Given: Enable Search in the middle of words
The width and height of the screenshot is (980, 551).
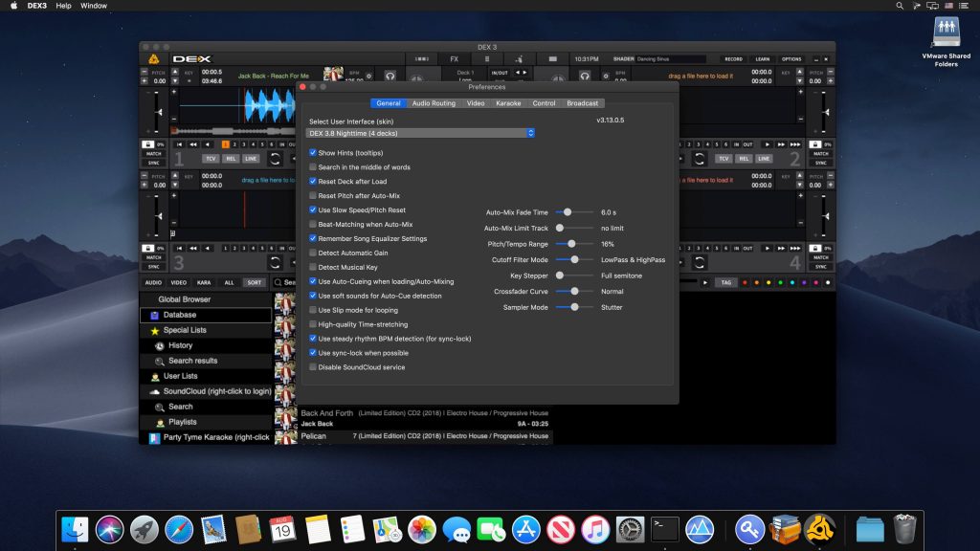Looking at the screenshot, I should 313,167.
